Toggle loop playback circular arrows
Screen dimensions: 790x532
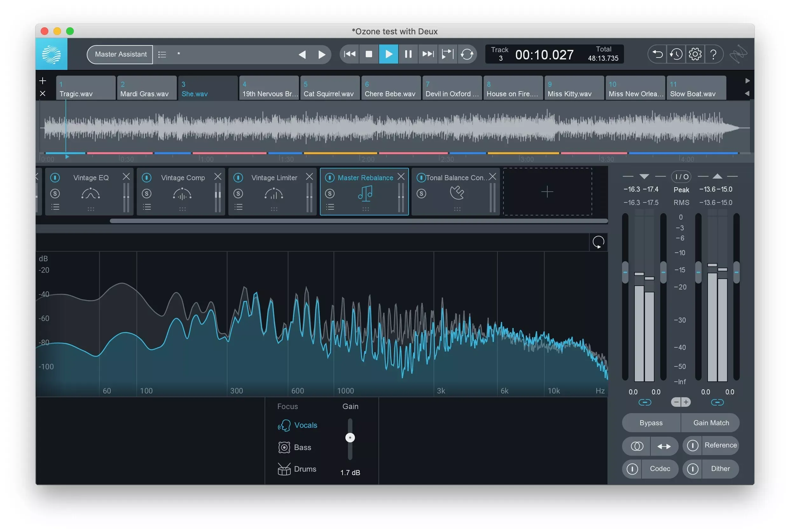click(467, 54)
